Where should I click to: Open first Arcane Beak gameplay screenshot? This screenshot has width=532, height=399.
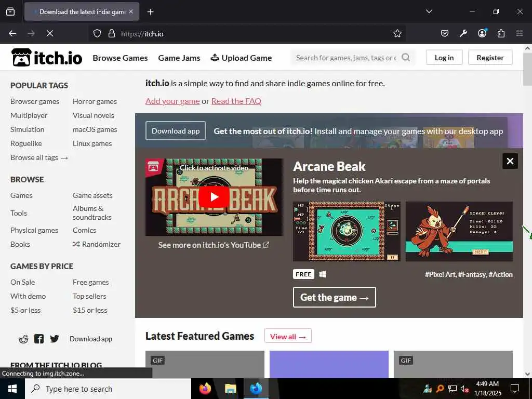click(347, 231)
